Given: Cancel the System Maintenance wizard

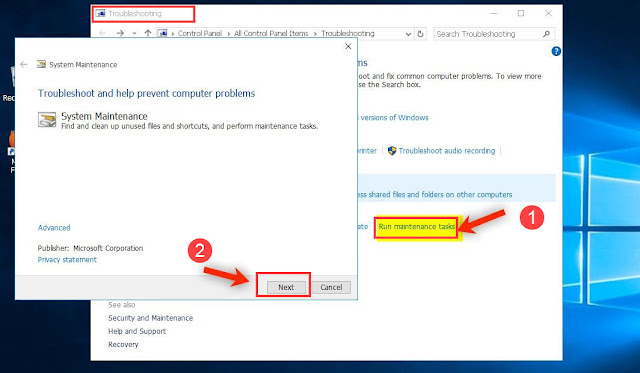Looking at the screenshot, I should pyautogui.click(x=331, y=287).
